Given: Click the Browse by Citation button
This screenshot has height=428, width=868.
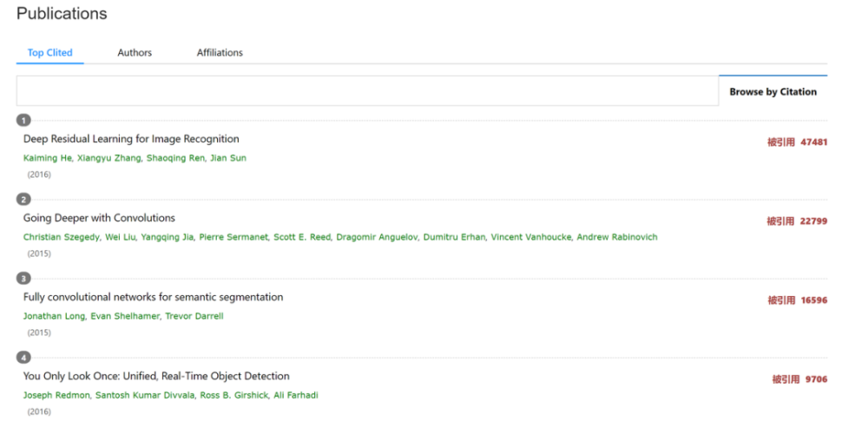Looking at the screenshot, I should click(x=773, y=91).
